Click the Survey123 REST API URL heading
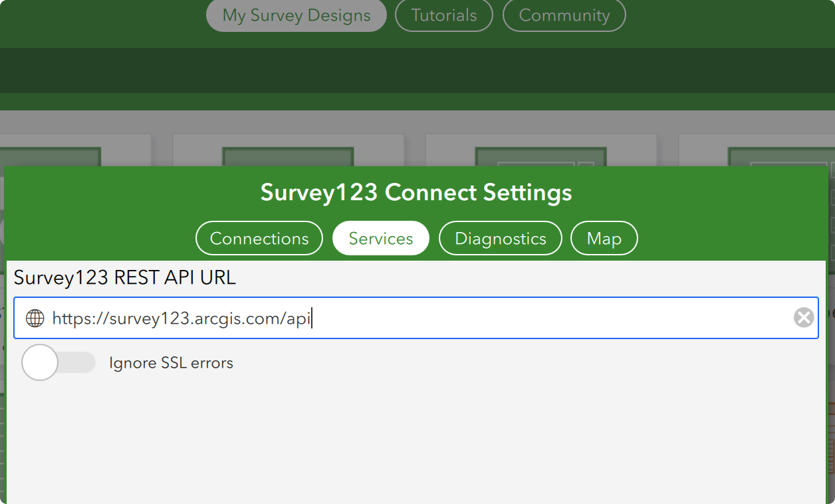This screenshot has height=504, width=835. tap(126, 277)
